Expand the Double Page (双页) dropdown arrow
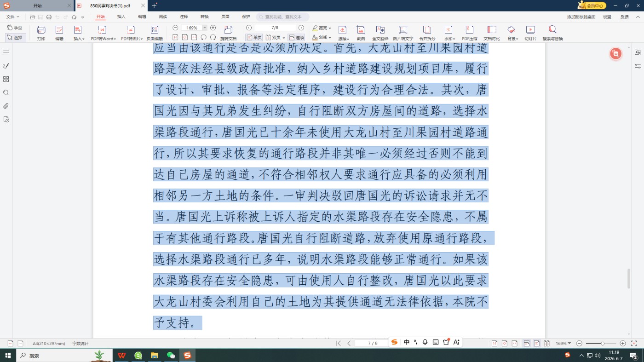Image resolution: width=644 pixels, height=362 pixels. tap(284, 38)
